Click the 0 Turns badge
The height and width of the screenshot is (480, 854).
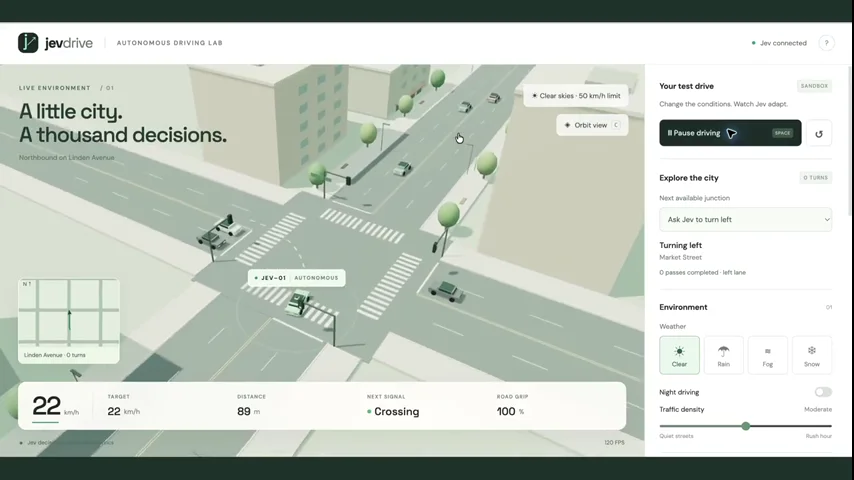tap(815, 178)
